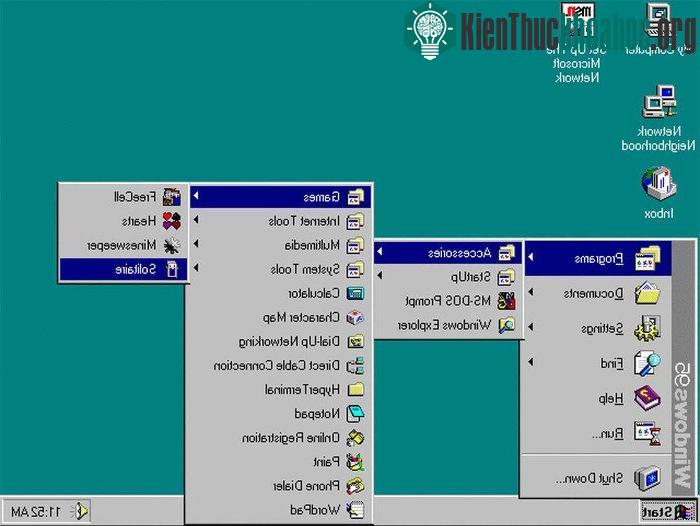Screen dimensions: 700x526
Task: Select the Network Neighborhood desktop icon
Action: pyautogui.click(x=659, y=118)
